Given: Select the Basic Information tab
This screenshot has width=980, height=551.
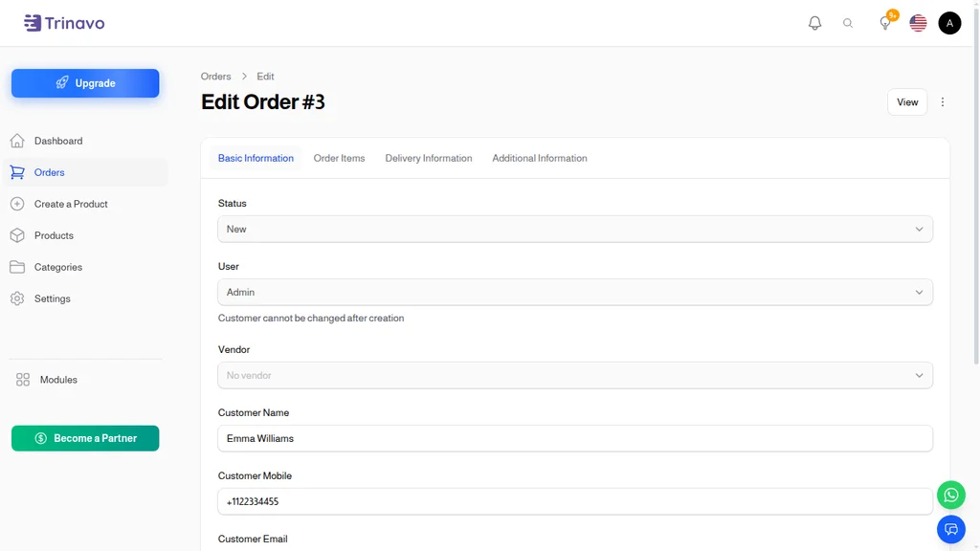Looking at the screenshot, I should pyautogui.click(x=256, y=158).
